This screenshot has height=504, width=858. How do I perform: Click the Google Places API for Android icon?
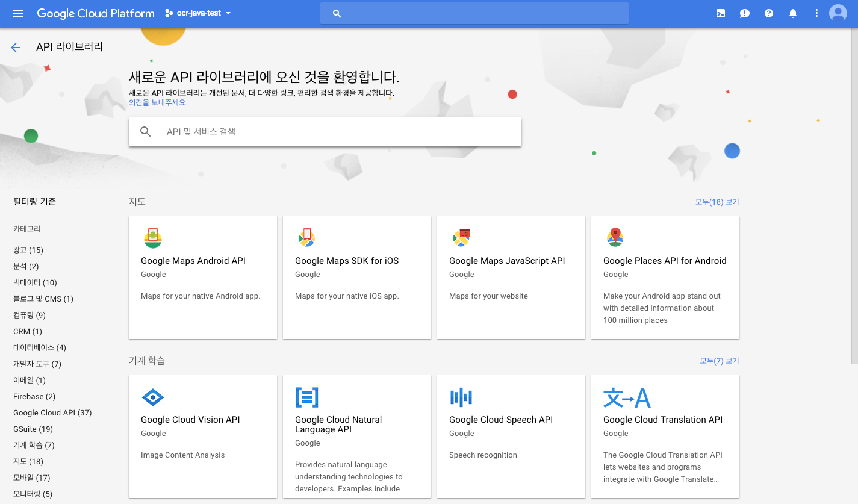(615, 238)
